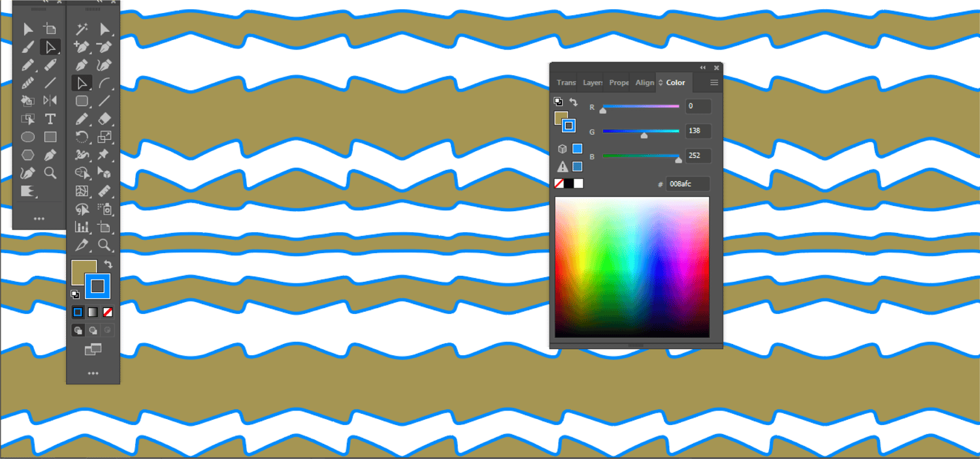Image resolution: width=980 pixels, height=459 pixels.
Task: Select the Column Graph tool
Action: 82,227
